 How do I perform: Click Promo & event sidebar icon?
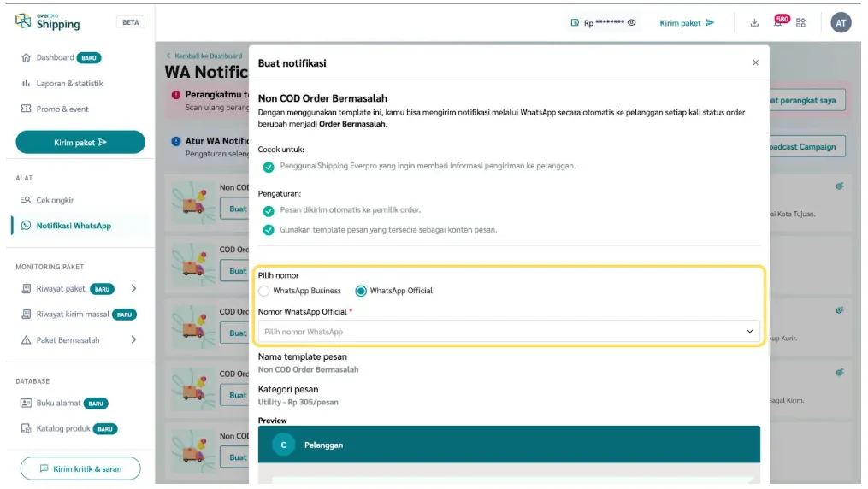pos(26,109)
